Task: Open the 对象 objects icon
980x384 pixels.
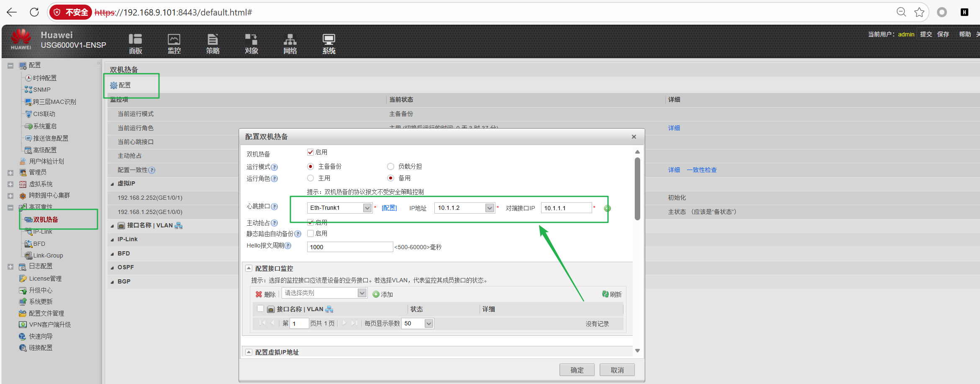Action: [251, 44]
